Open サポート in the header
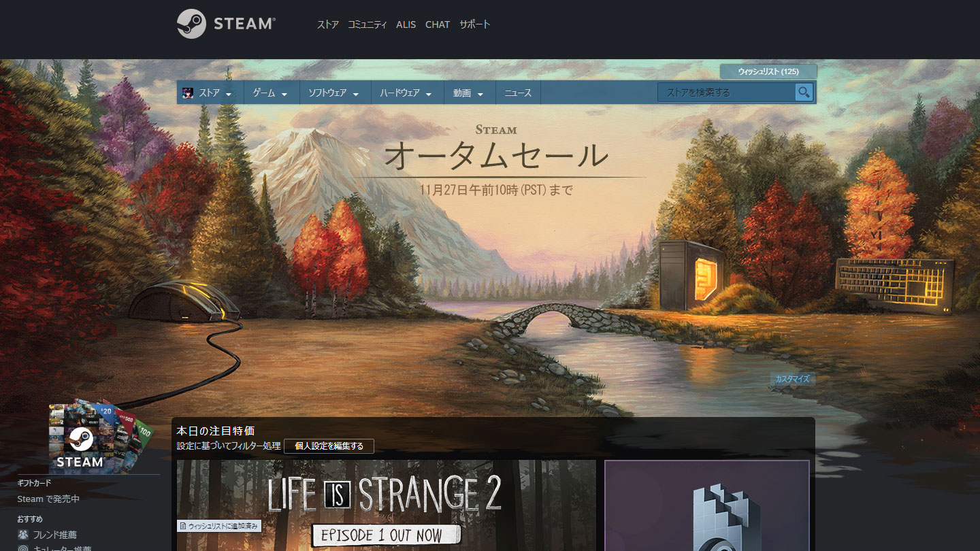The height and width of the screenshot is (551, 980). pos(474,24)
